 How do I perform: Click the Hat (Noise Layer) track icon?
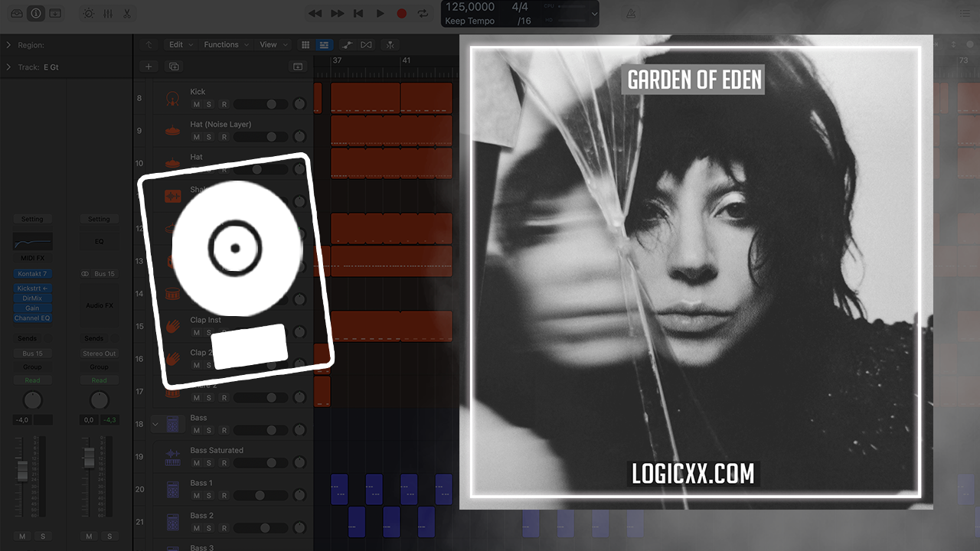(173, 130)
